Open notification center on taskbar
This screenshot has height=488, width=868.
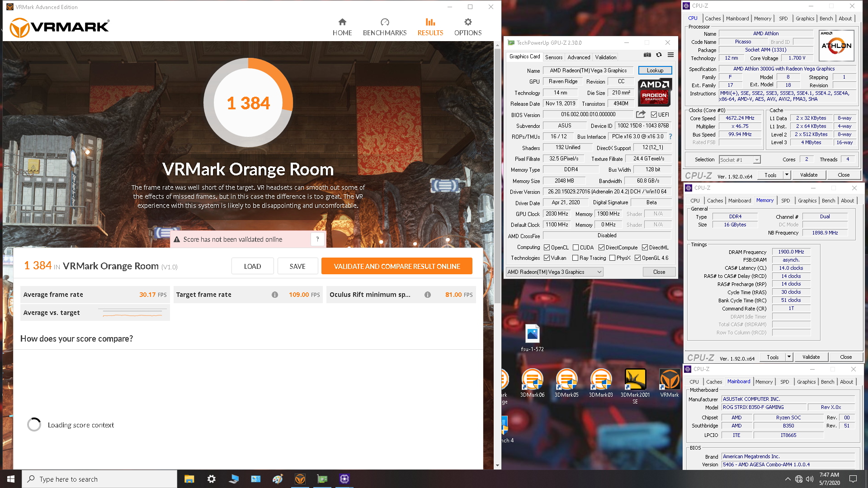(853, 479)
